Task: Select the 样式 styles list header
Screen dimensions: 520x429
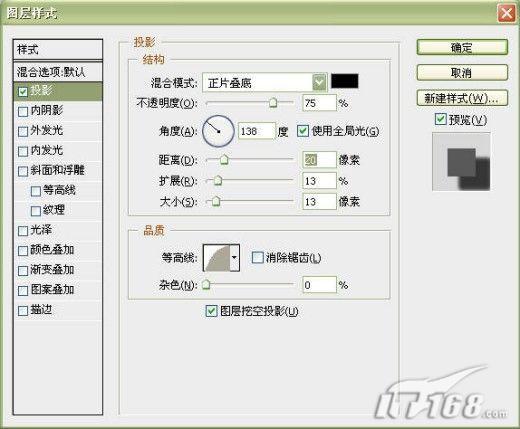Action: 58,50
